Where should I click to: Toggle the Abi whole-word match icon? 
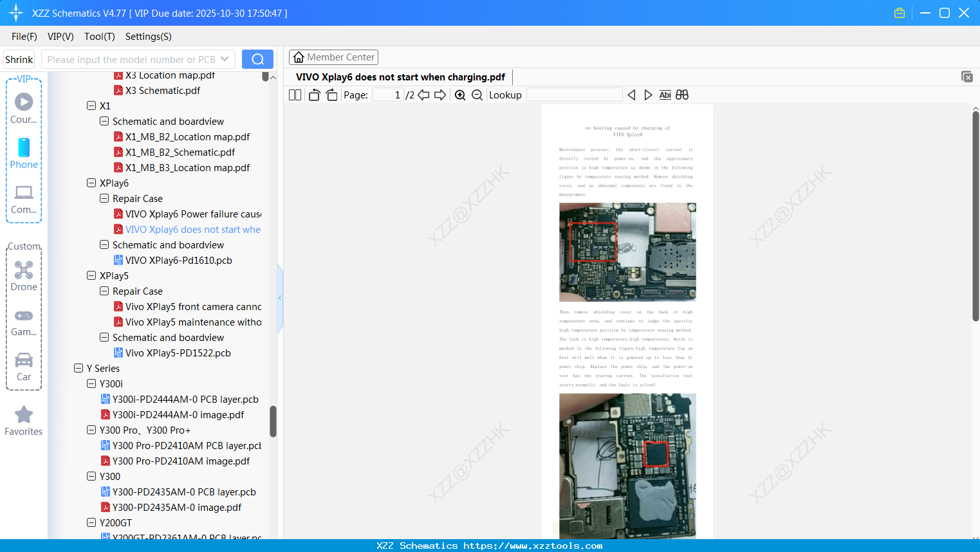coord(665,95)
